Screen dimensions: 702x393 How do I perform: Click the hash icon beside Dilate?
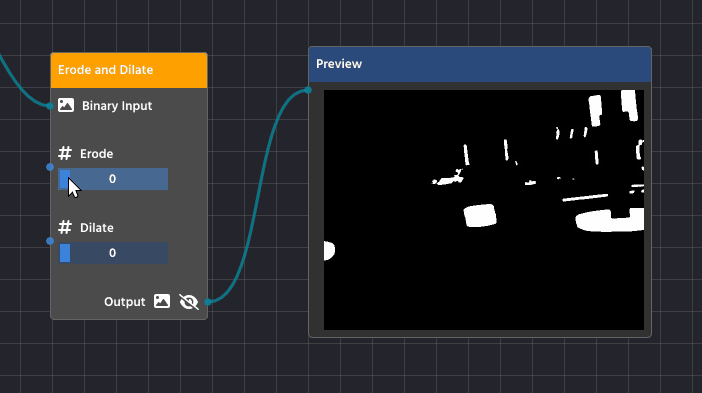(x=65, y=227)
